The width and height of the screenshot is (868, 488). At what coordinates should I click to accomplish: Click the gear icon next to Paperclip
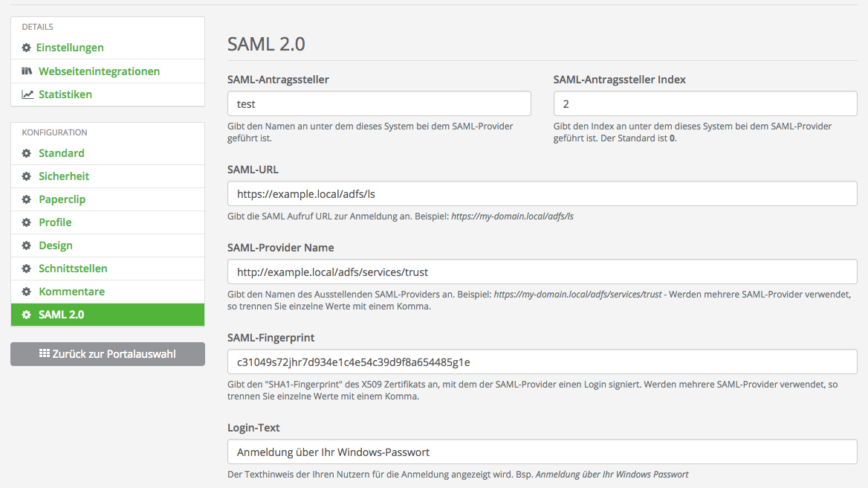click(27, 199)
